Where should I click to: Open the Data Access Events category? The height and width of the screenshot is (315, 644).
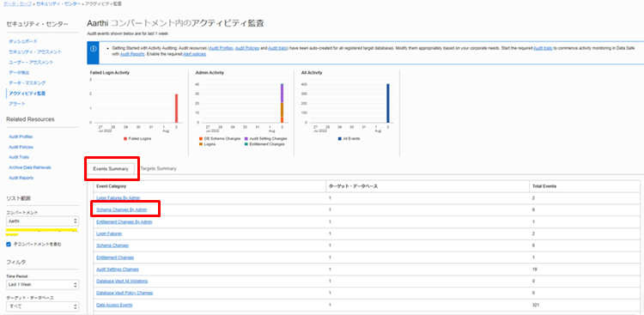[114, 306]
